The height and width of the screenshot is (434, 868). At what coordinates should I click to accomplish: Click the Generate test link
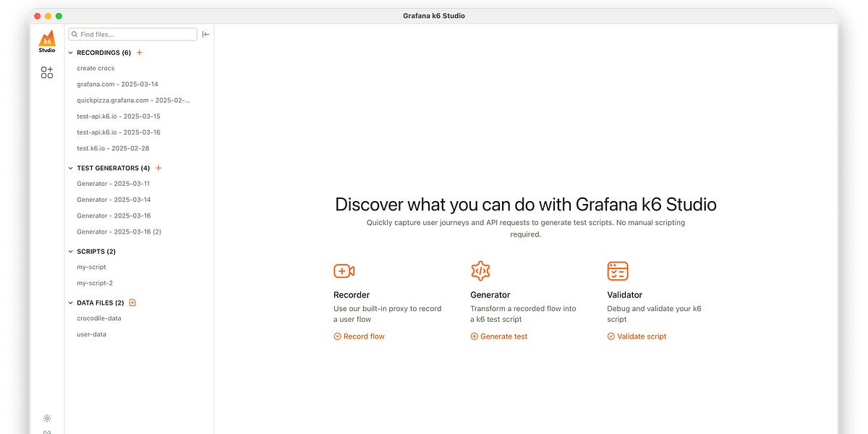pos(499,336)
